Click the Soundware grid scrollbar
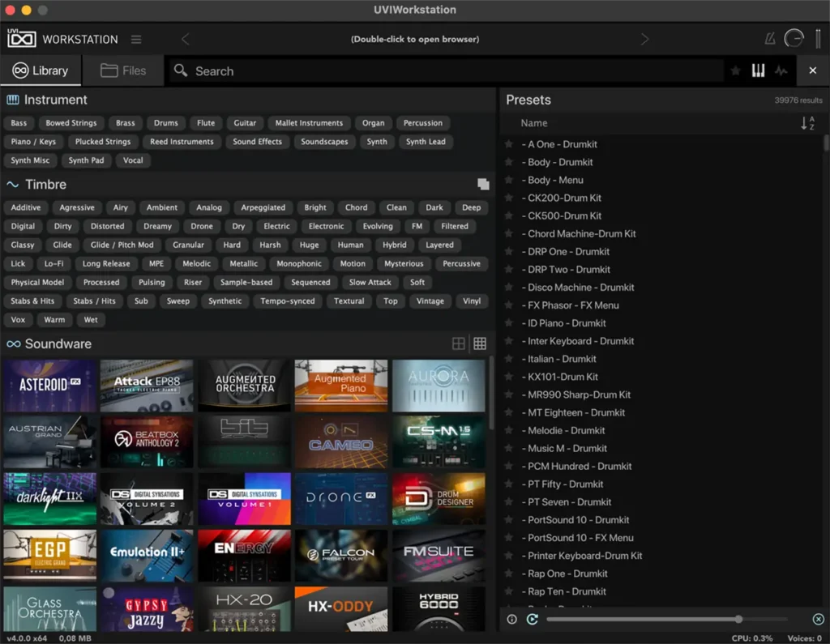The image size is (830, 644). [492, 393]
